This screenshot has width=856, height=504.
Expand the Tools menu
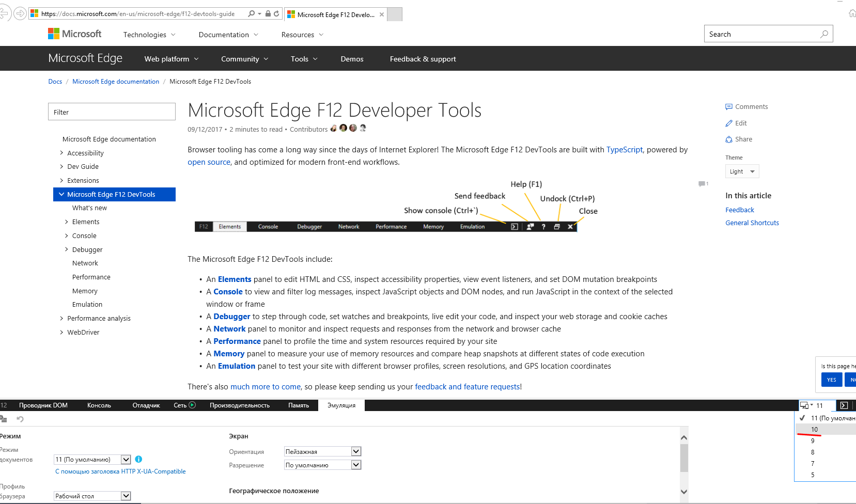pyautogui.click(x=304, y=59)
